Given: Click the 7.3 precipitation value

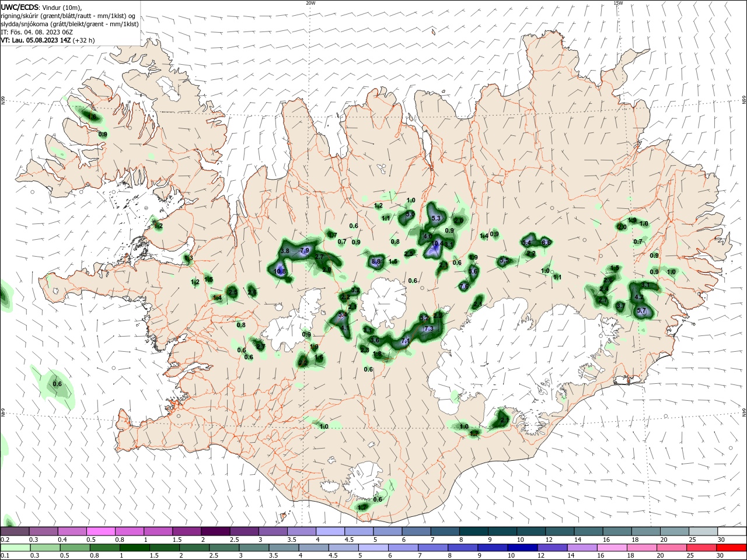Looking at the screenshot, I should pos(429,329).
